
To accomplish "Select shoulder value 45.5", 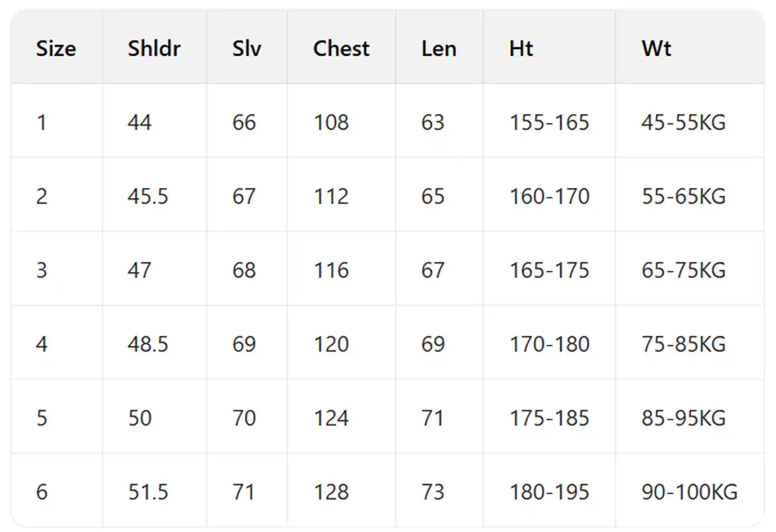I will click(x=148, y=197).
